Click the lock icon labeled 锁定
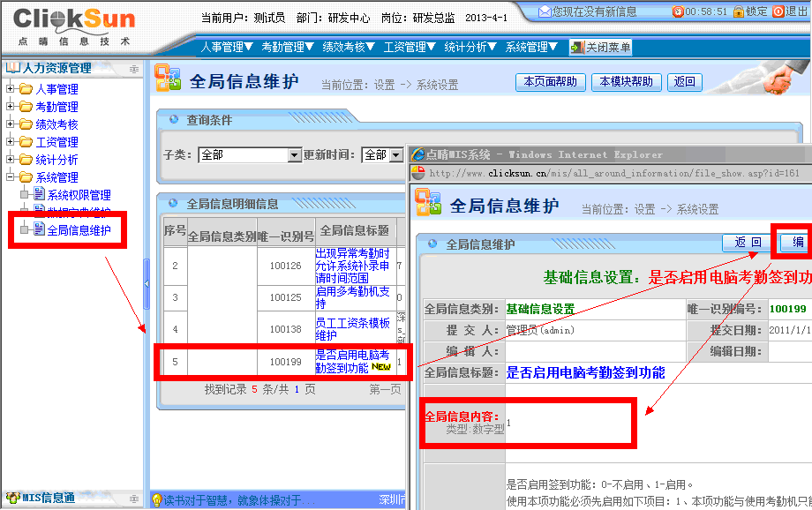This screenshot has height=510, width=812. pos(739,11)
